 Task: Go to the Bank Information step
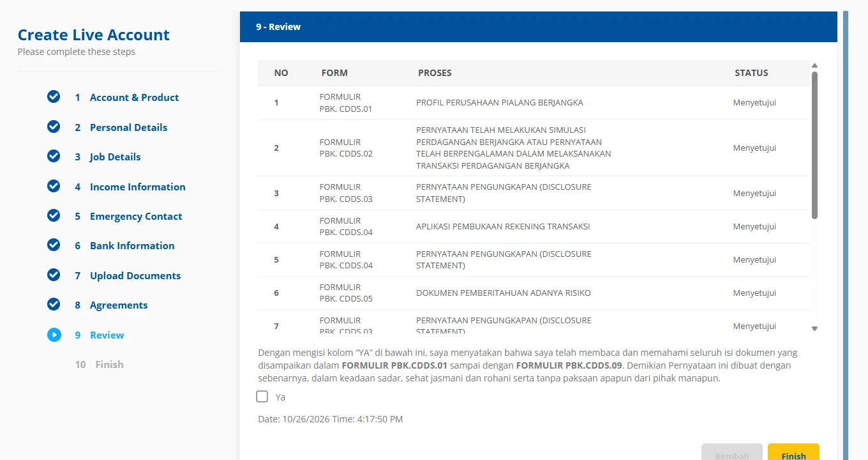132,245
